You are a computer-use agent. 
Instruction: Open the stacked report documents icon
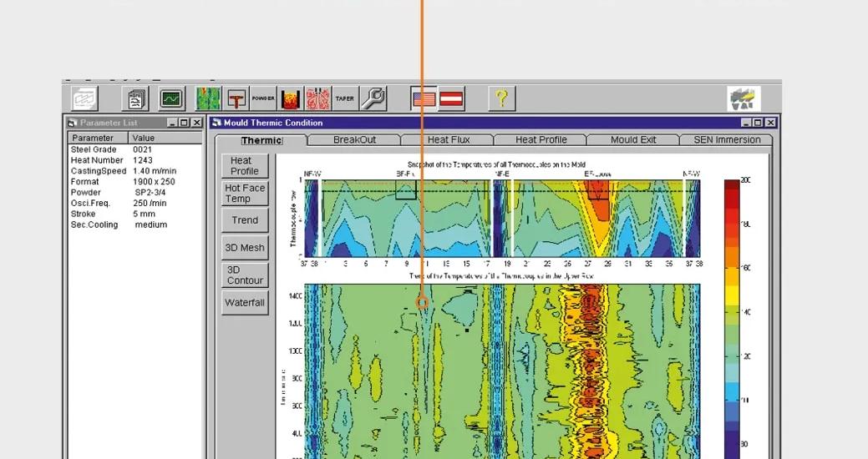click(135, 99)
